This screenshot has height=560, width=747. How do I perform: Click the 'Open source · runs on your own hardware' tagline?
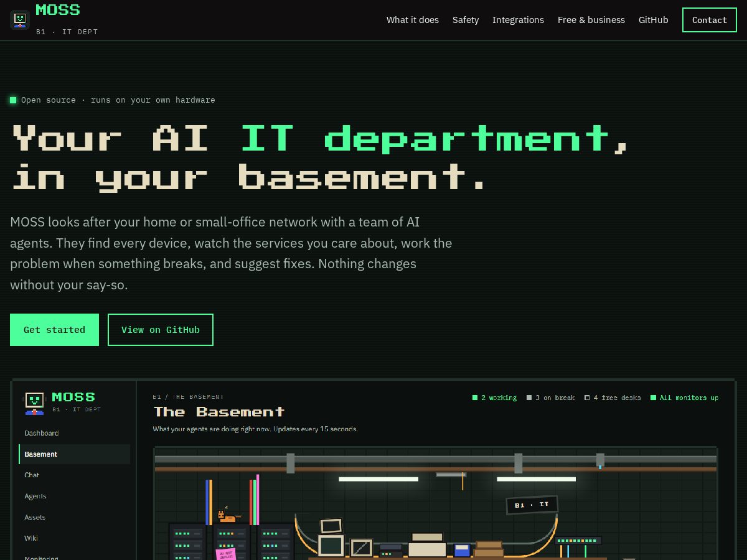118,100
